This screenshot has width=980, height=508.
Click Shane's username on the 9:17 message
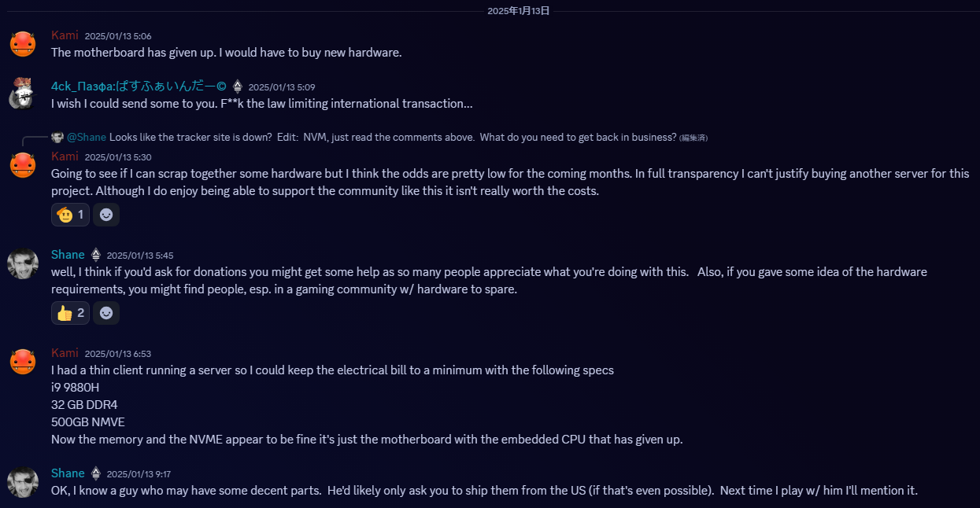click(x=68, y=473)
